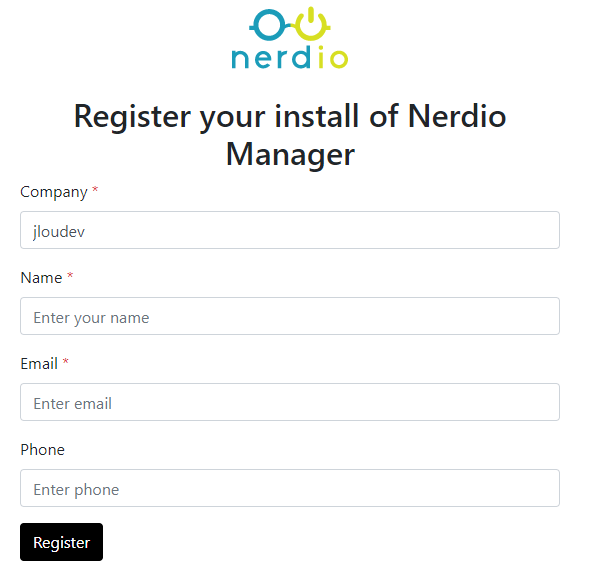
Task: Click the red asterisk next to Company
Action: tap(95, 189)
